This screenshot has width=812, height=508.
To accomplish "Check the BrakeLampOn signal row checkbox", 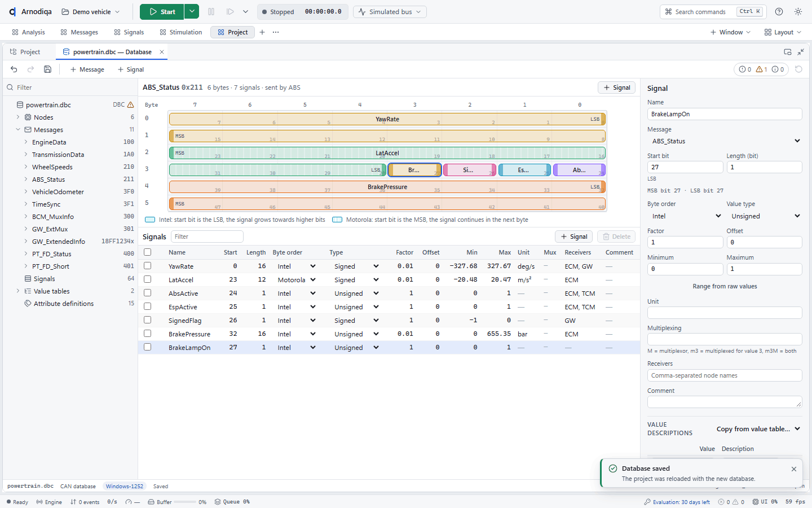I will coord(148,347).
